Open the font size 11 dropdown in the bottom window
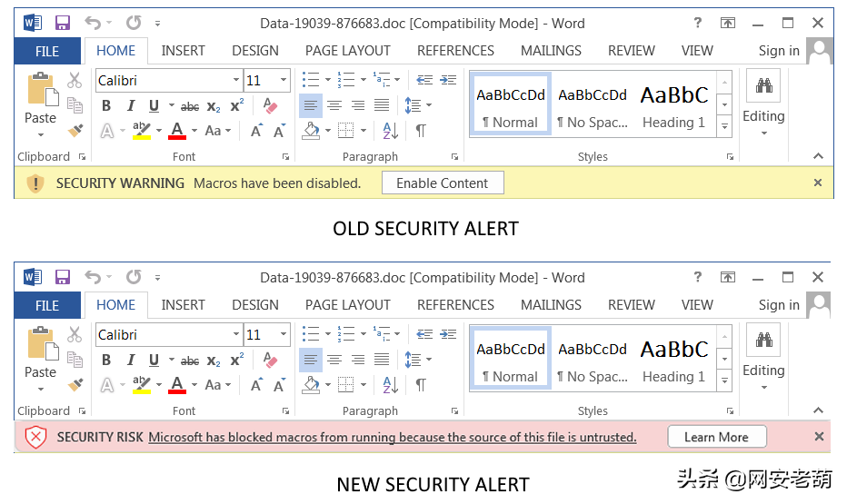 click(x=283, y=334)
